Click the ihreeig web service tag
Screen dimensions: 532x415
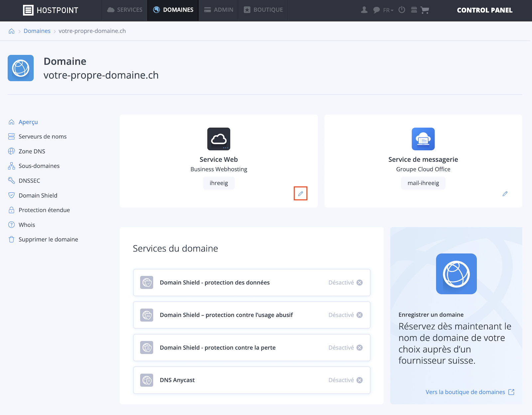click(x=219, y=183)
